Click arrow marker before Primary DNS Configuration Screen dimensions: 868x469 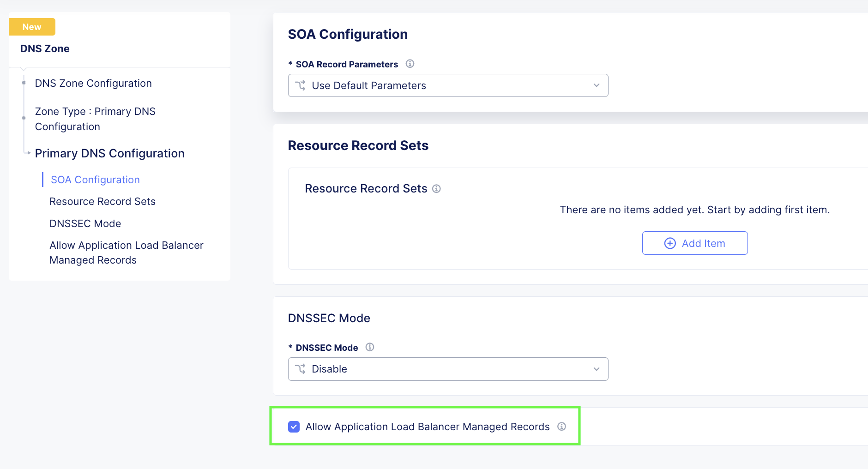click(x=29, y=153)
